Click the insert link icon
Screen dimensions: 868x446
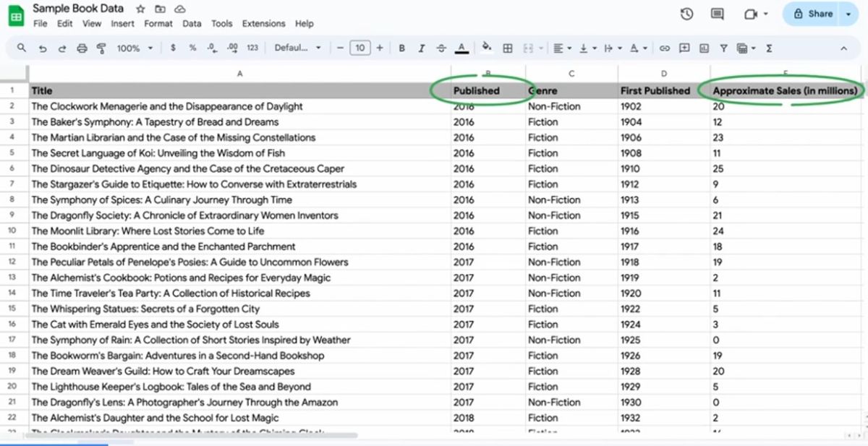[x=664, y=48]
